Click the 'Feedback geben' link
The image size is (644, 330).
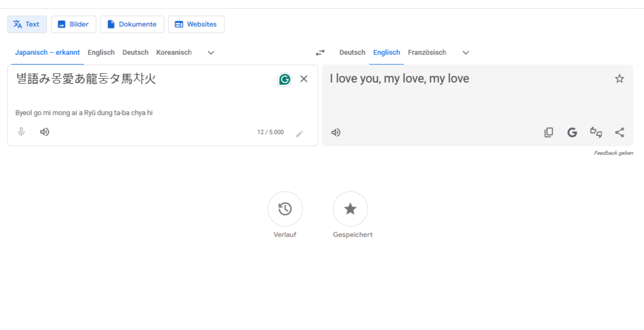click(x=614, y=153)
